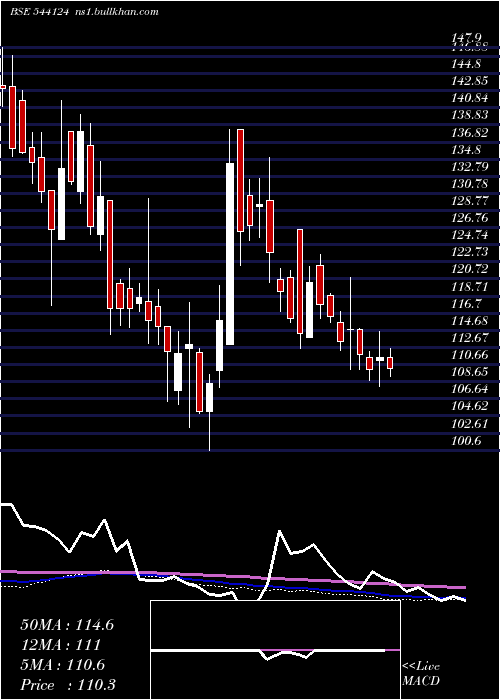500x700 pixels.
Task: Click the 50MA : 114.6 readout
Action: tap(67, 625)
